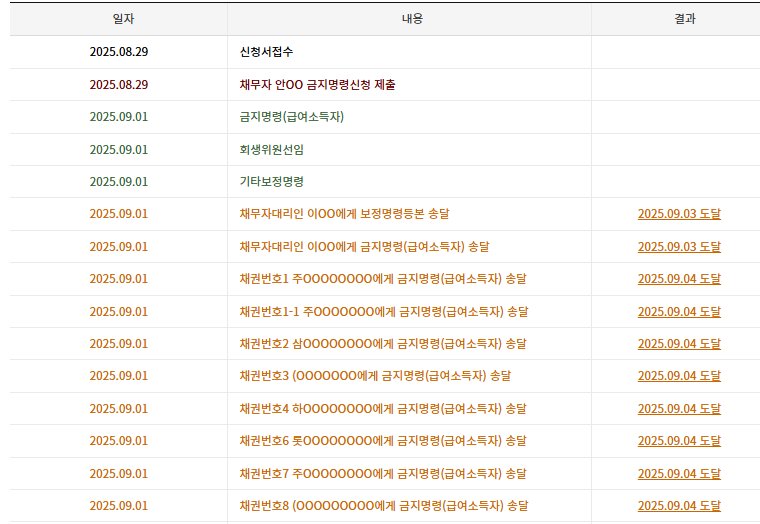Open the 2025.09.04 도달 link for 채권번호2 row
Viewport: 760px width, 524px height.
679,344
